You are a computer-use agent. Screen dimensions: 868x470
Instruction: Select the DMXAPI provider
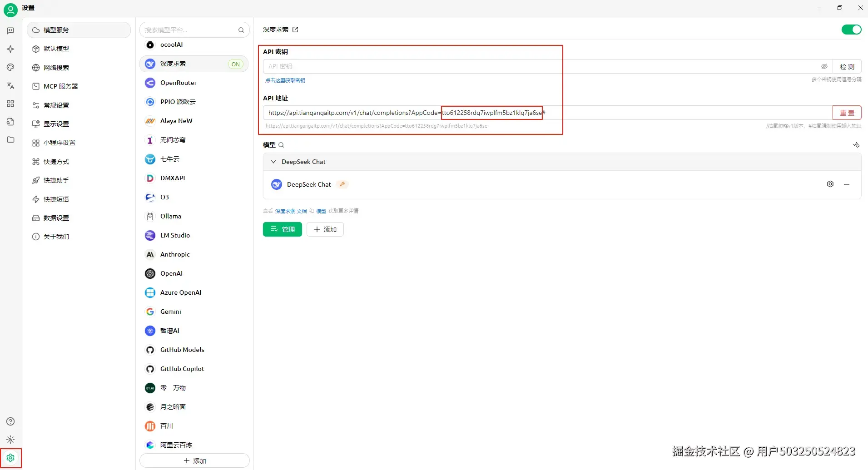coord(194,178)
